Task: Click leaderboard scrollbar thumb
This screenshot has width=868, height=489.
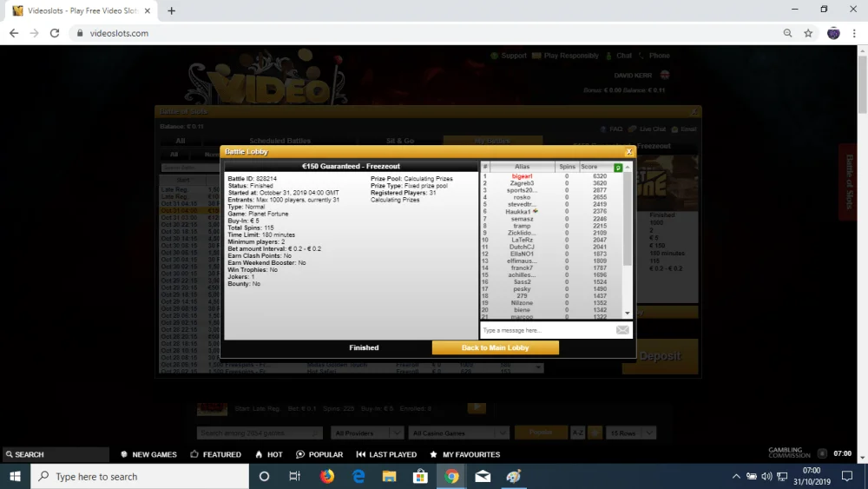Action: click(x=628, y=219)
